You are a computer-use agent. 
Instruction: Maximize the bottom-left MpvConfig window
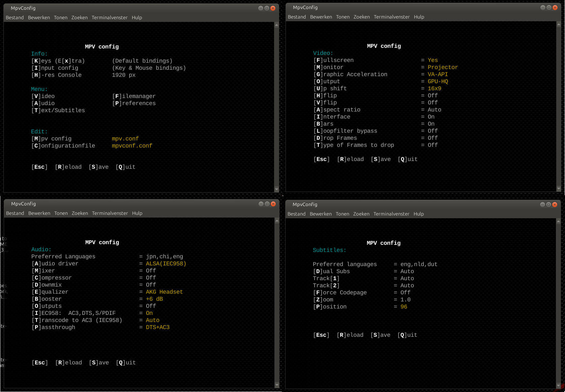point(267,204)
